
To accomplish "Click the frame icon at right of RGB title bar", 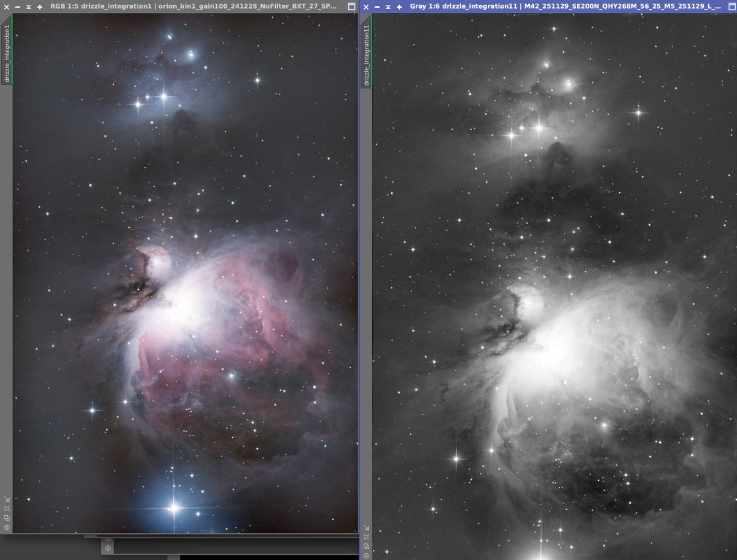I will 351,7.
